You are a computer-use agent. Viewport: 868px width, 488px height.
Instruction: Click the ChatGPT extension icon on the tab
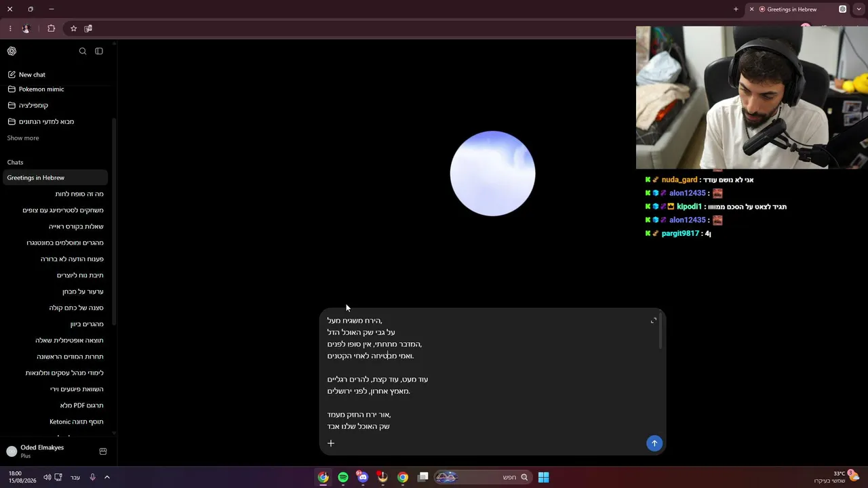pyautogui.click(x=843, y=9)
